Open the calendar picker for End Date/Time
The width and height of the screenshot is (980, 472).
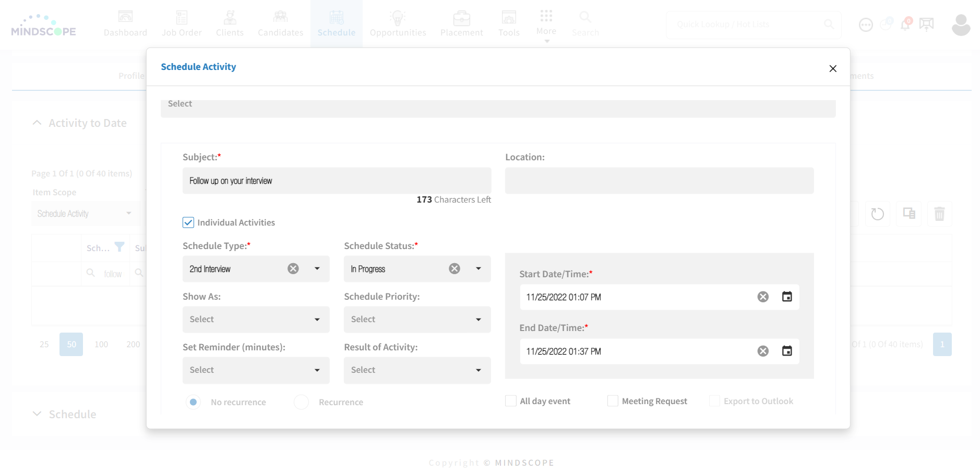pyautogui.click(x=787, y=351)
